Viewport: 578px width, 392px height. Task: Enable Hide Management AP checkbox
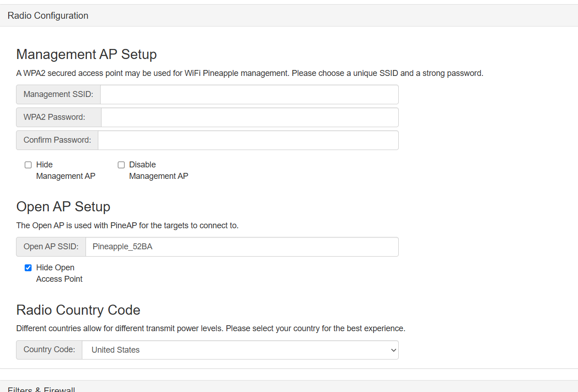click(x=28, y=165)
